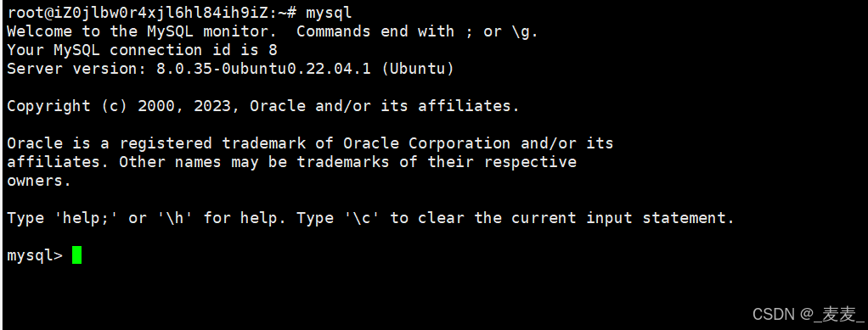Click the Oracle and/or its affiliates text
The image size is (868, 330).
[x=385, y=106]
